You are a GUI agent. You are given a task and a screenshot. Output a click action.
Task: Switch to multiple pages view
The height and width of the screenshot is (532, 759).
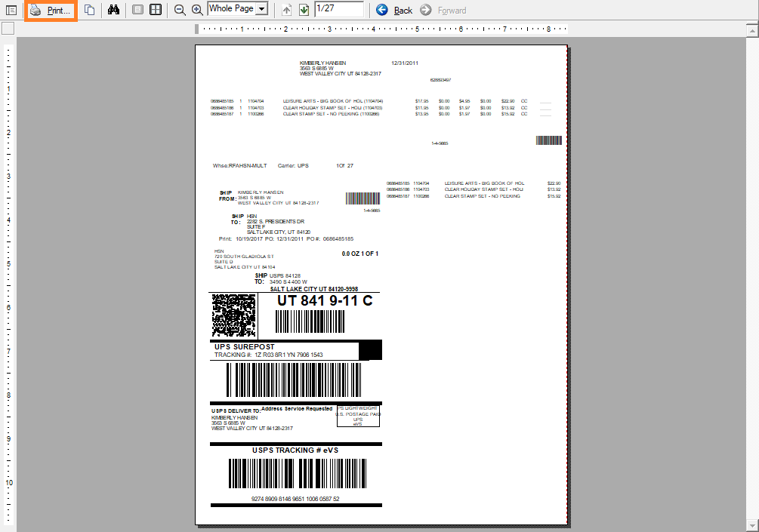point(156,10)
